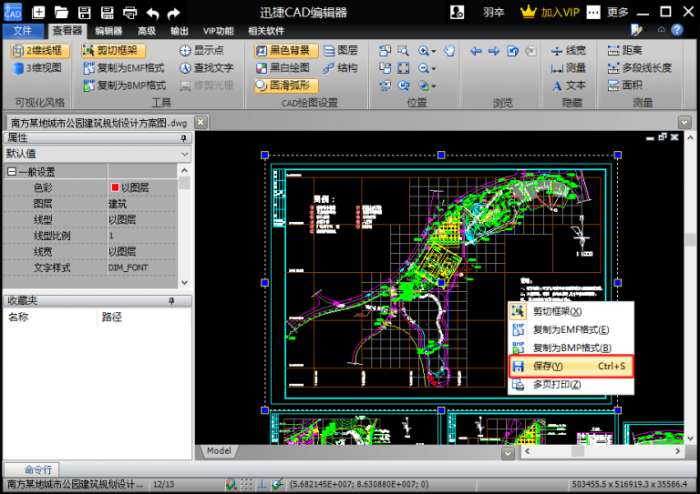Select the Model layout tab
Viewport: 700px width, 494px height.
pyautogui.click(x=218, y=451)
